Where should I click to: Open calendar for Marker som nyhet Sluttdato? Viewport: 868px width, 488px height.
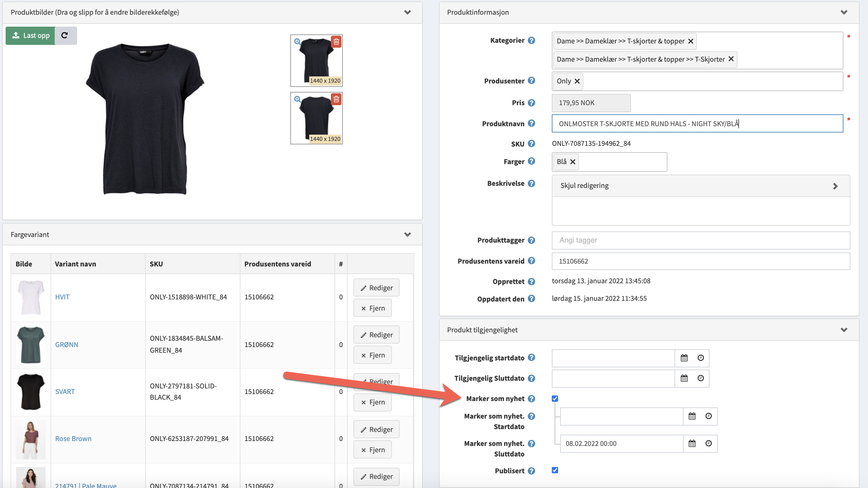click(692, 443)
